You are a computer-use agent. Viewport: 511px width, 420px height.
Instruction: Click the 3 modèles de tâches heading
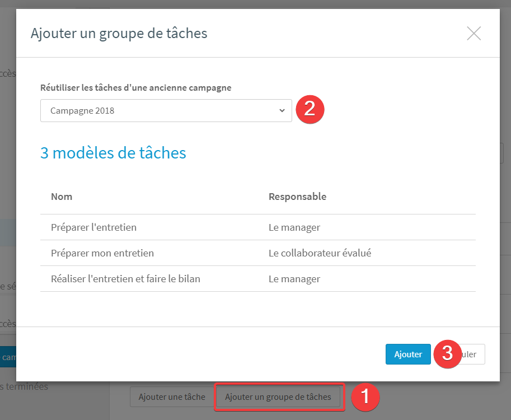point(113,153)
